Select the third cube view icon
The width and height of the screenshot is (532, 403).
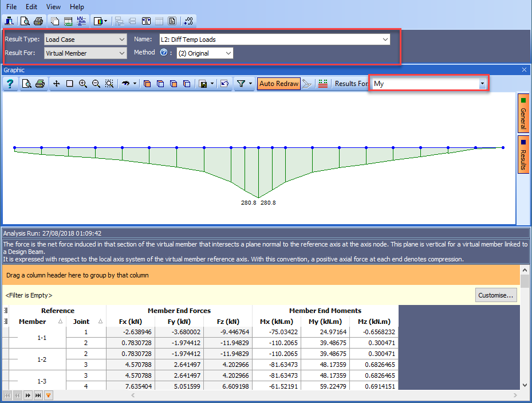[174, 84]
